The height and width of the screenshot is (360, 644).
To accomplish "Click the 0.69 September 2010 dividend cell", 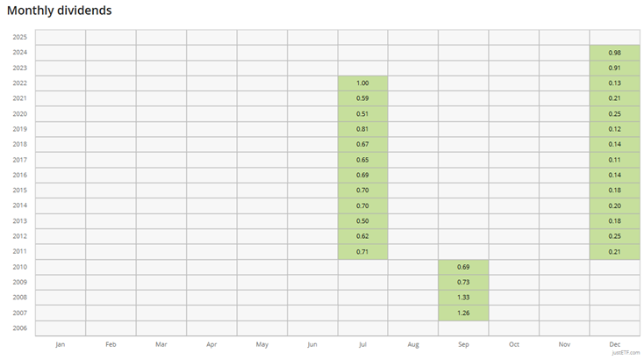I will point(463,267).
